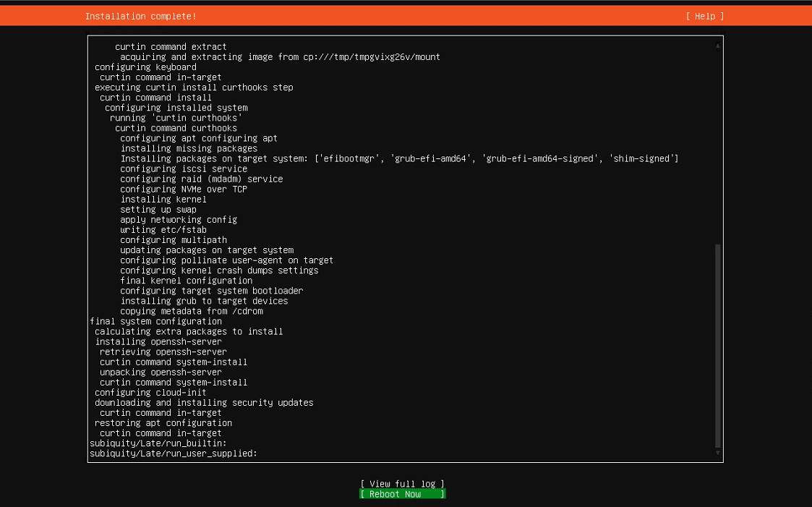Click the log scrollbar down arrow
Viewport: 812px width, 507px height.
pyautogui.click(x=718, y=453)
